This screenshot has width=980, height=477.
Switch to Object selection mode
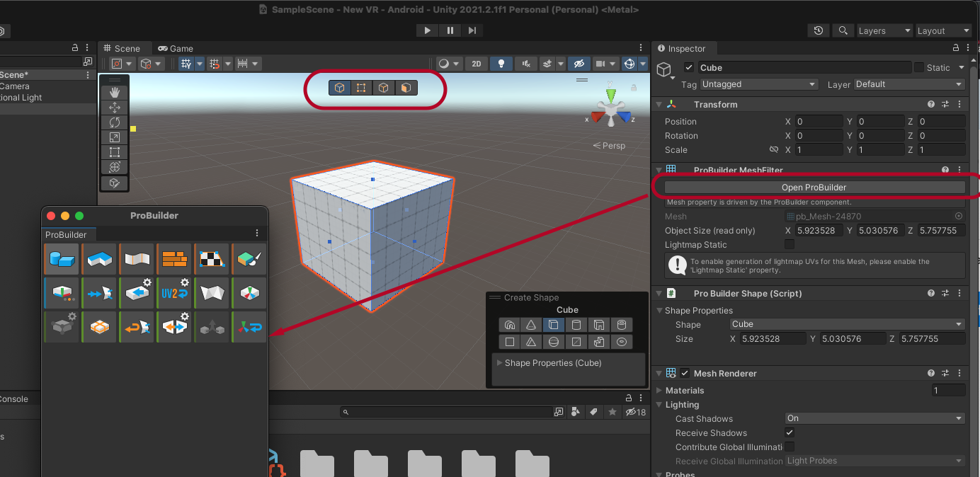click(x=340, y=88)
